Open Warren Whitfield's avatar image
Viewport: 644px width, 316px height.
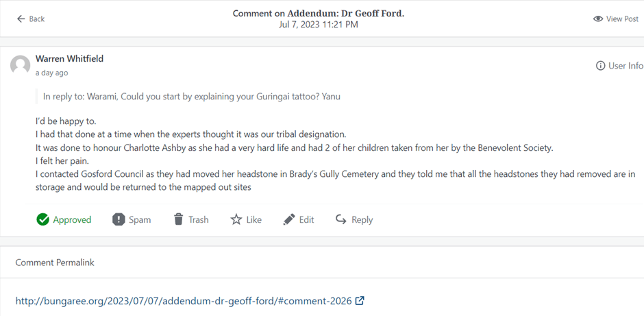click(x=21, y=65)
